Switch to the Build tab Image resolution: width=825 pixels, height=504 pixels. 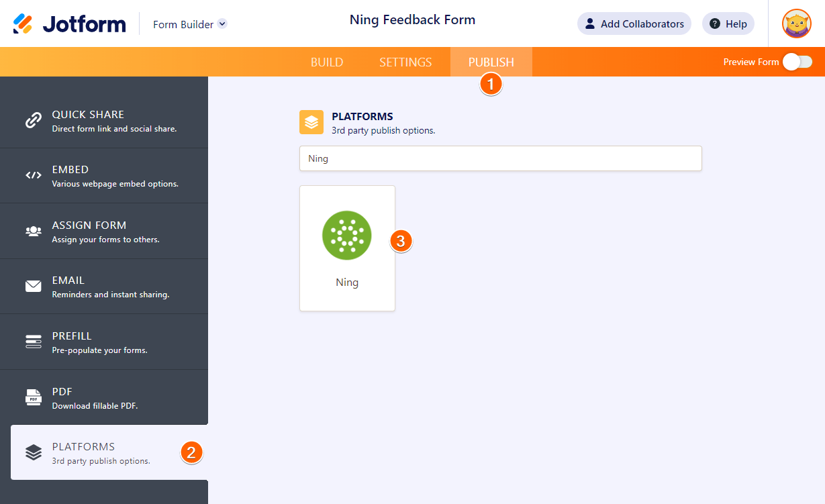(x=327, y=62)
